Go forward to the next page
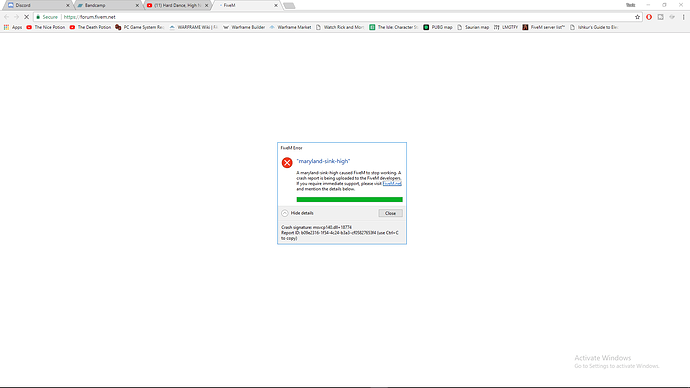This screenshot has height=388, width=690. click(16, 17)
